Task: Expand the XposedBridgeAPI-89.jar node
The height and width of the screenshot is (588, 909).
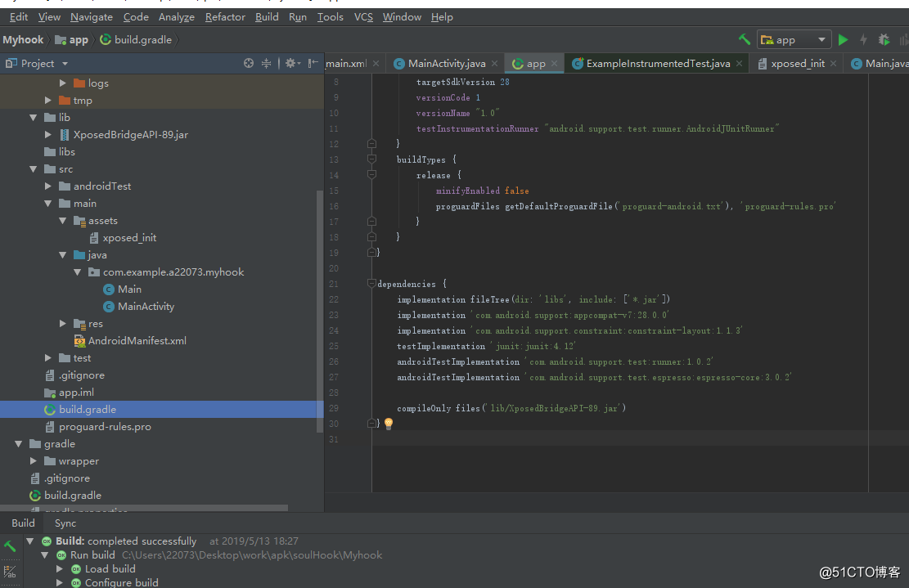Action: [x=48, y=134]
